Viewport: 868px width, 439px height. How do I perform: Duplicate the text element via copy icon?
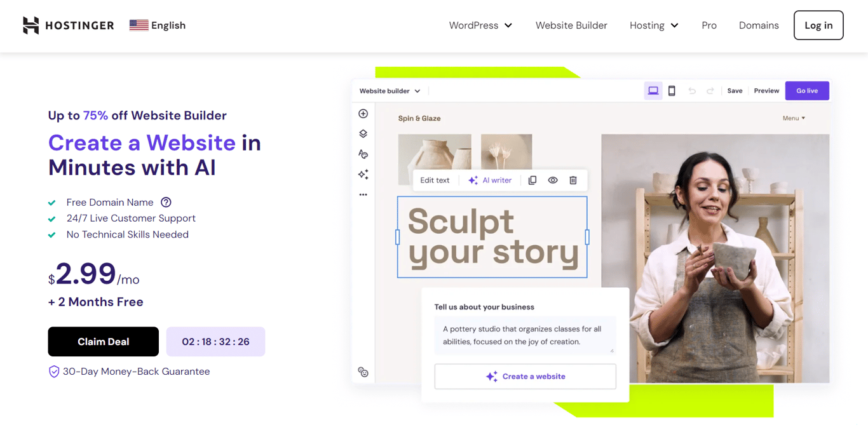pos(532,180)
